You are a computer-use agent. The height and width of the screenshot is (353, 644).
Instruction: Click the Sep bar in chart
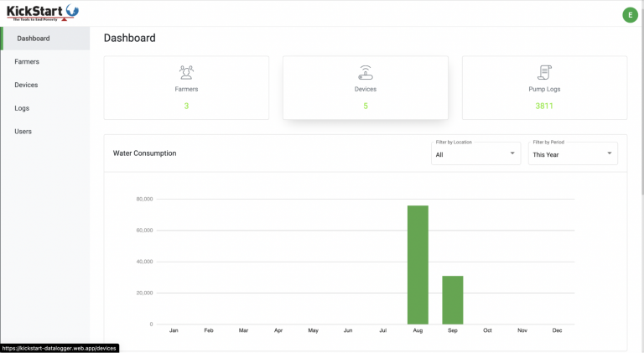[453, 300]
